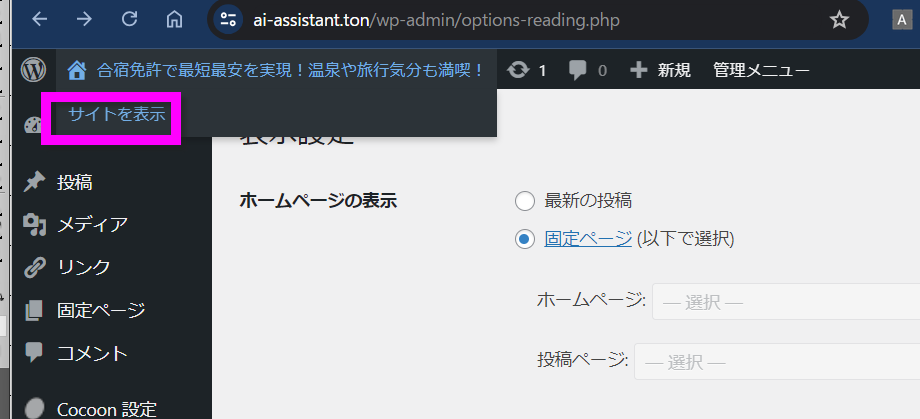Image resolution: width=920 pixels, height=419 pixels.
Task: Open the updates icon showing 1
Action: (527, 70)
